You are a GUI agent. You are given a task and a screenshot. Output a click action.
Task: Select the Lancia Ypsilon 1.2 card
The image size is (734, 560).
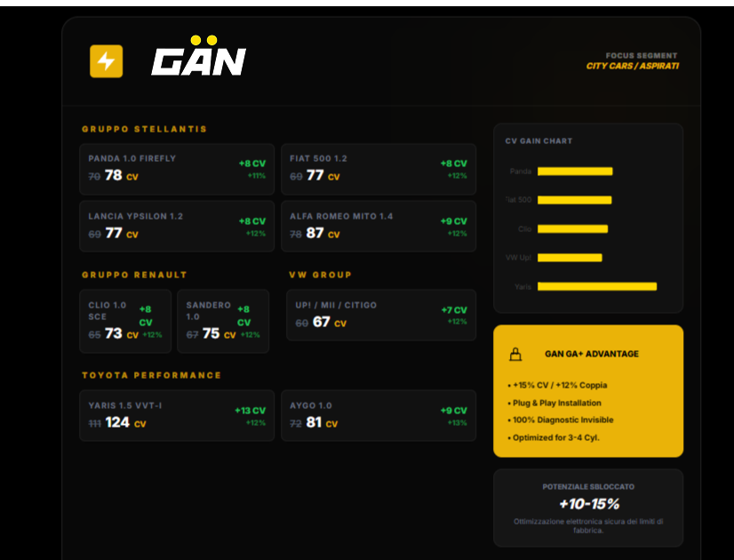pyautogui.click(x=176, y=227)
